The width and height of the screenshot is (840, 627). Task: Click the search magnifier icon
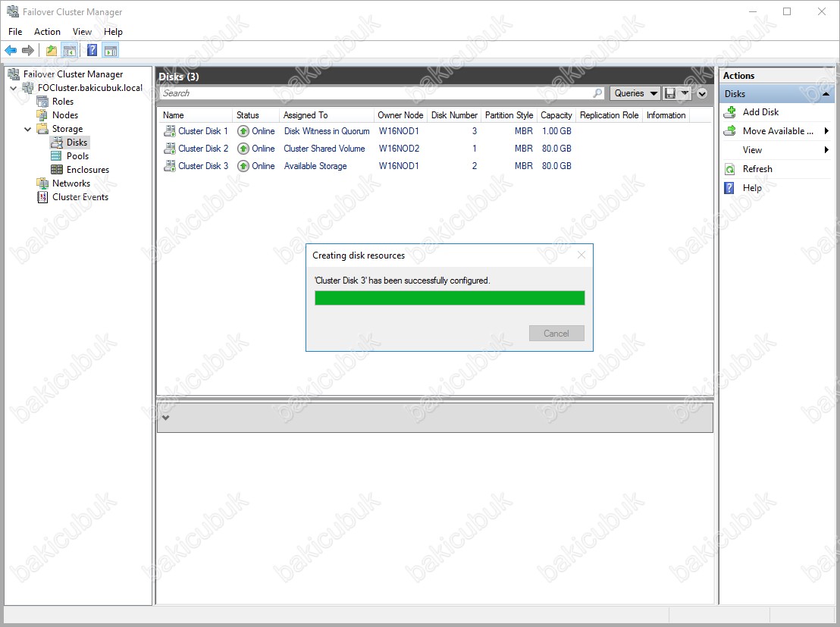coord(597,93)
